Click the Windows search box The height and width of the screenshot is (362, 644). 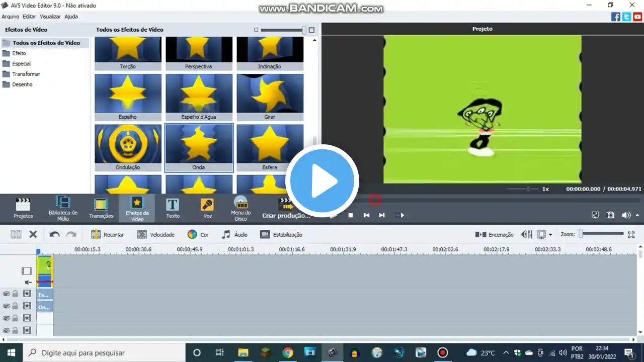[x=104, y=352]
